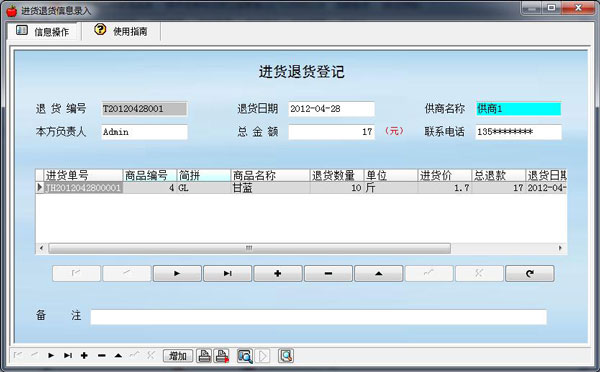Screen dimensions: 600x372
Task: Click the grid horizontal scrollbar thumb
Action: [x=249, y=248]
